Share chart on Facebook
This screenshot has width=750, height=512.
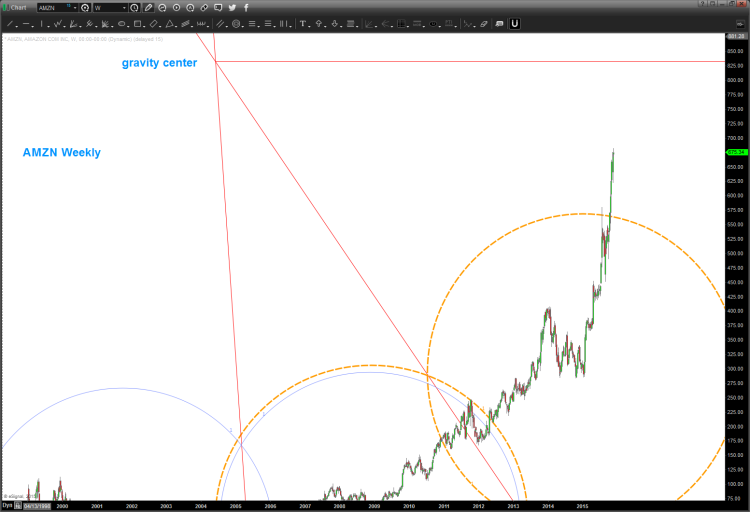pyautogui.click(x=246, y=8)
